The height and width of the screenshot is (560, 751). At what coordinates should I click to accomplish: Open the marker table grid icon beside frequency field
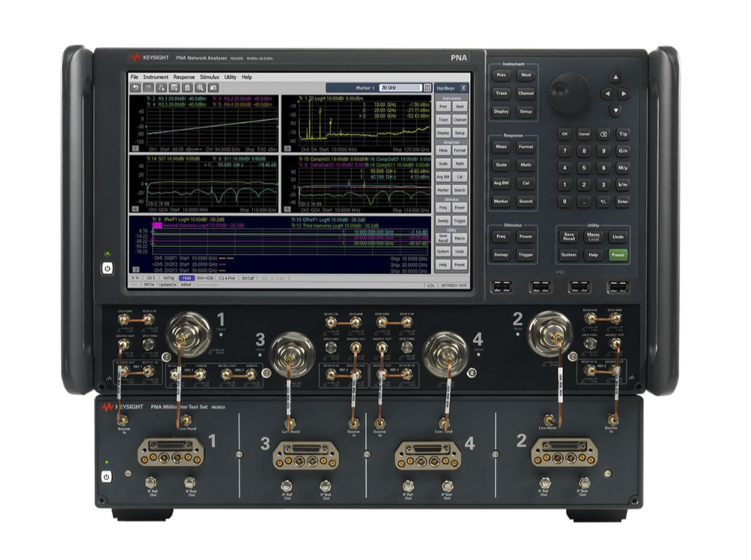click(428, 88)
